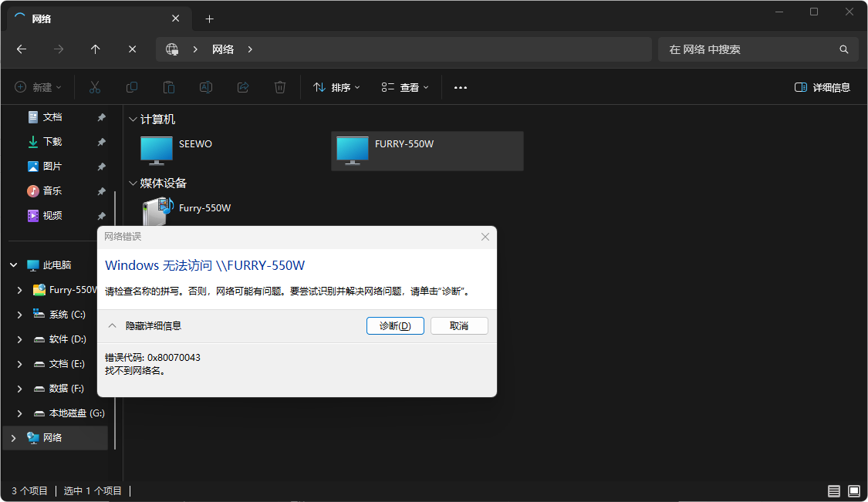Screen dimensions: 868x502
Task: Click the Rename toolbar icon
Action: [x=206, y=87]
